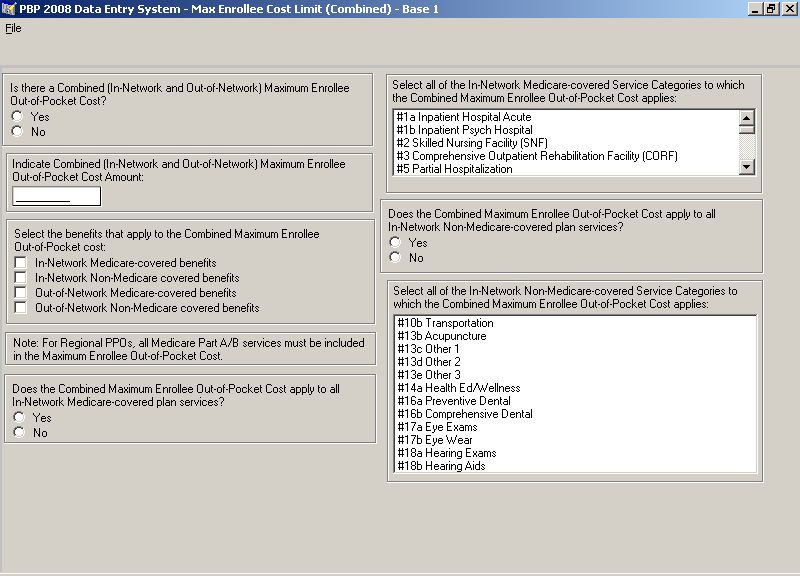Select #17a Eye Exams list item
The width and height of the screenshot is (800, 576).
pos(576,427)
